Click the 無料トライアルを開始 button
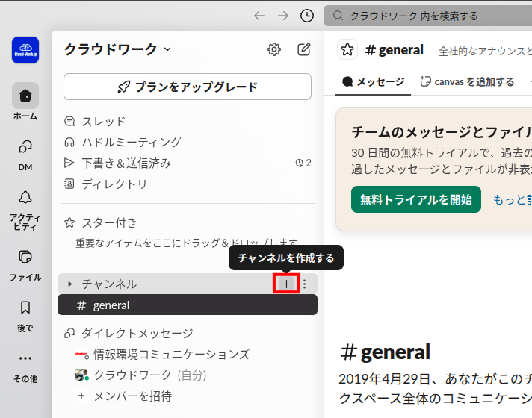This screenshot has width=532, height=418. click(416, 199)
